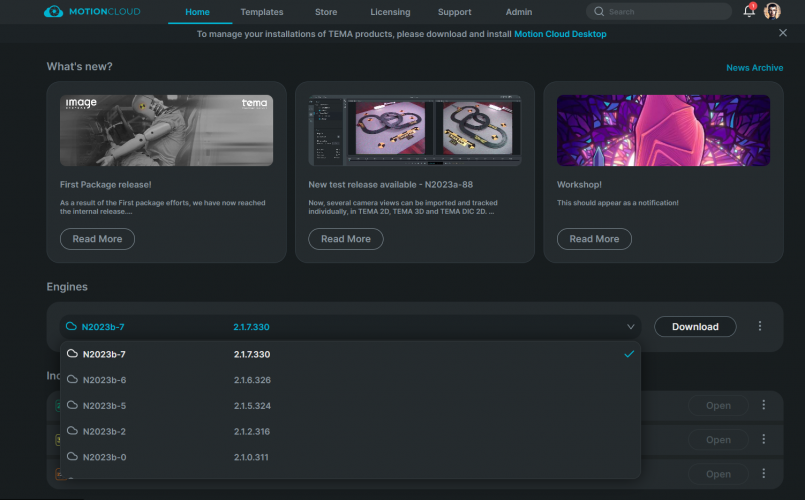The height and width of the screenshot is (500, 805).
Task: Open the user profile avatar
Action: tap(772, 11)
